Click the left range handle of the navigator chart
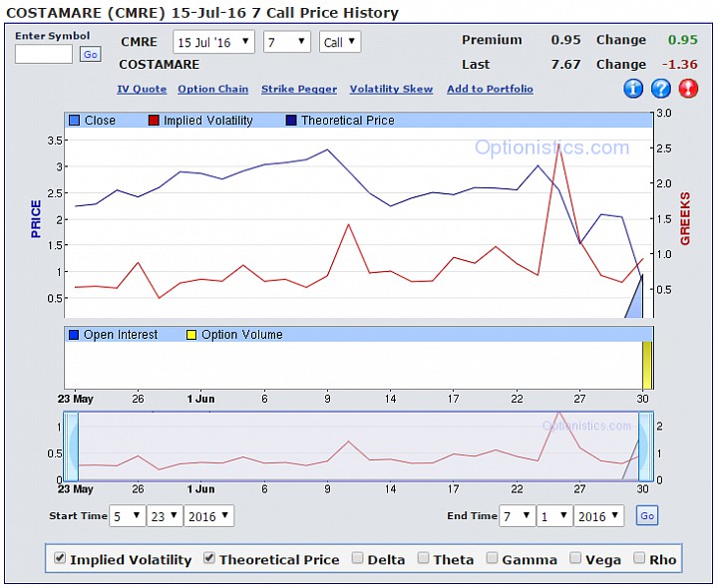Screen dimensions: 718x588 (71, 446)
